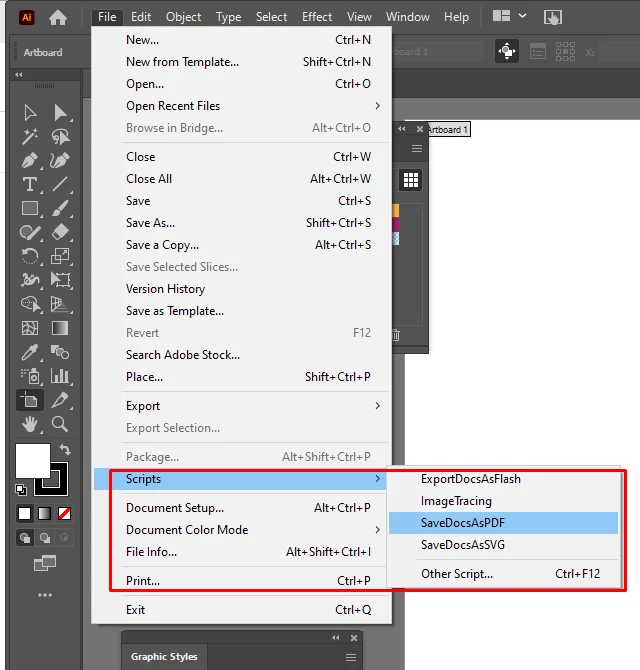The image size is (640, 670).
Task: Select the Width/Warp tool
Action: click(x=30, y=280)
